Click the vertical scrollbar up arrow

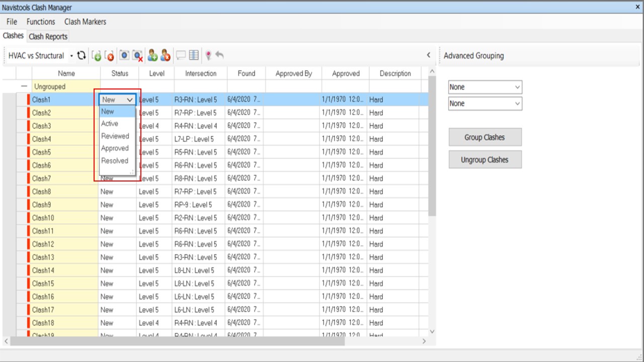(x=431, y=72)
